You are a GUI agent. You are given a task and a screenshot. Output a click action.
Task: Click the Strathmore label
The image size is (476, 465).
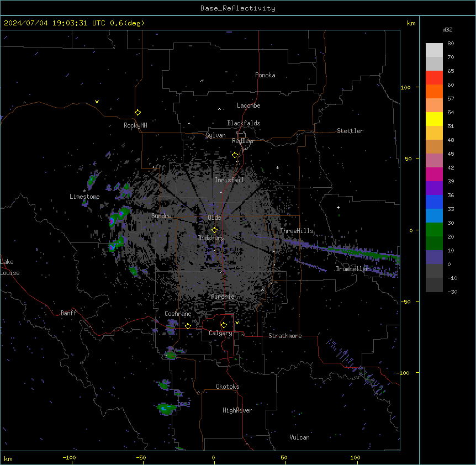point(285,336)
